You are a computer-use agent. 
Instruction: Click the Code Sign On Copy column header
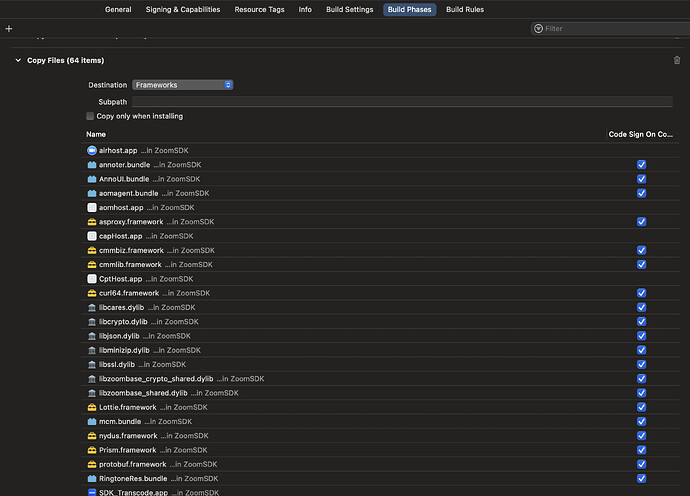(x=640, y=134)
